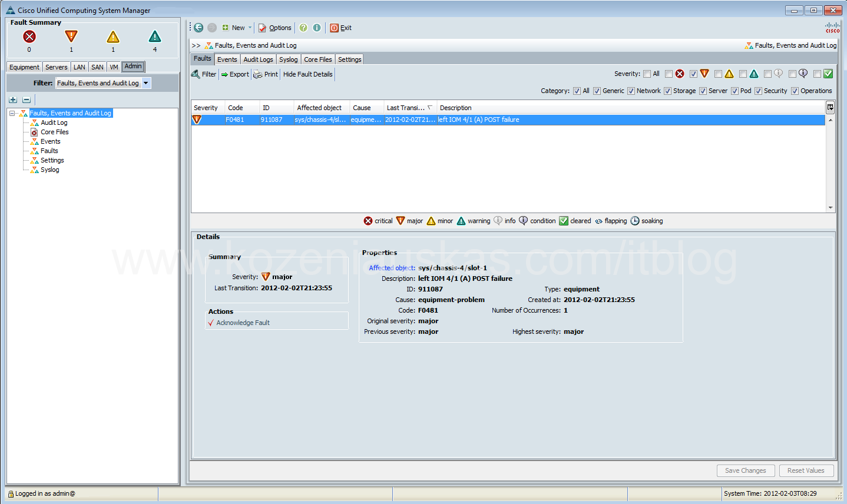
Task: Open the Affected object link
Action: [392, 268]
